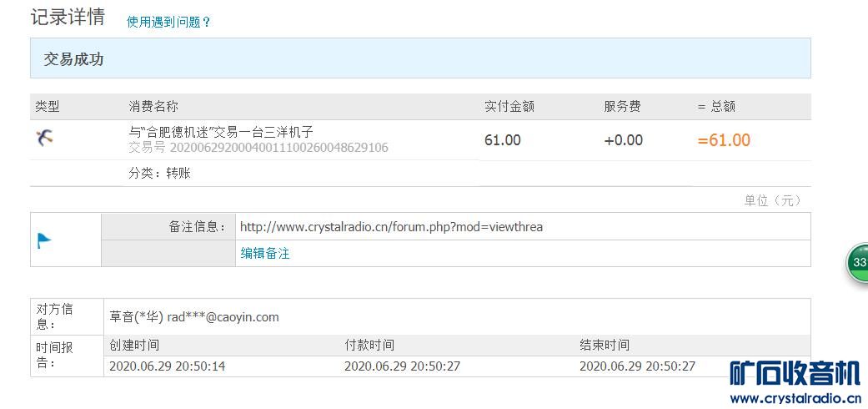868x409 pixels.
Task: Click the '服务费' column header
Action: click(622, 106)
